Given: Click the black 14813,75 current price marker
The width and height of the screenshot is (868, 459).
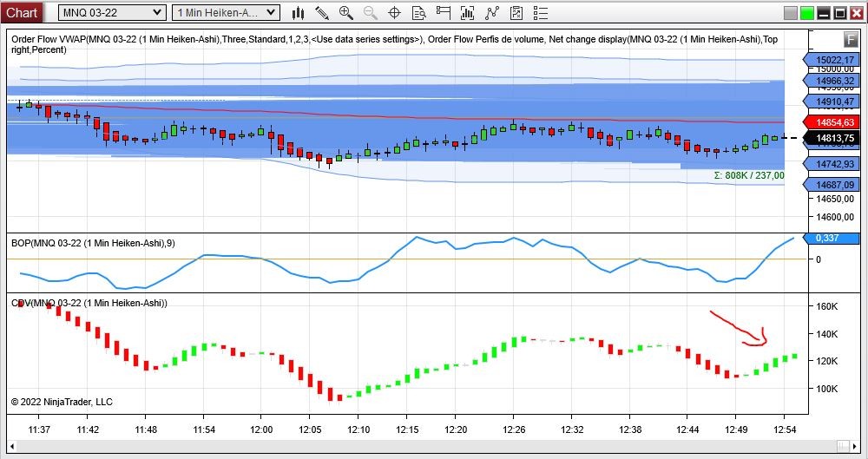Looking at the screenshot, I should 832,138.
